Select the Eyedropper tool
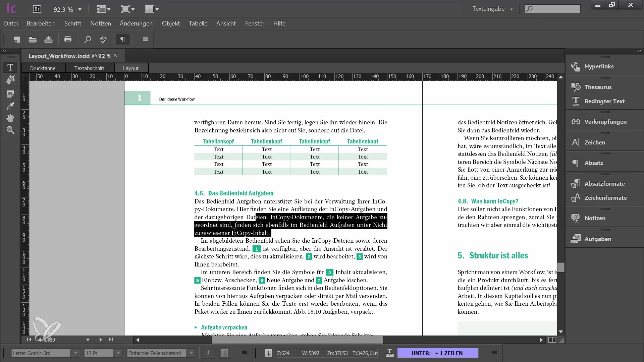 coord(10,106)
